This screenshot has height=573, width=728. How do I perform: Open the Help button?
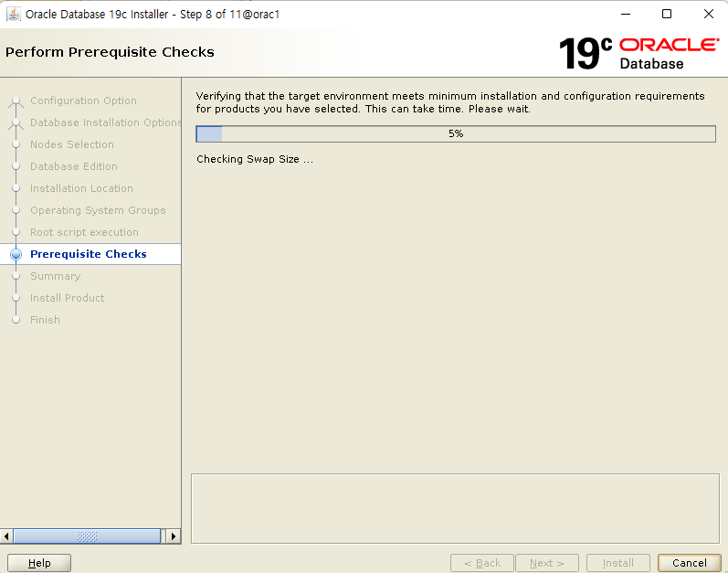[39, 563]
